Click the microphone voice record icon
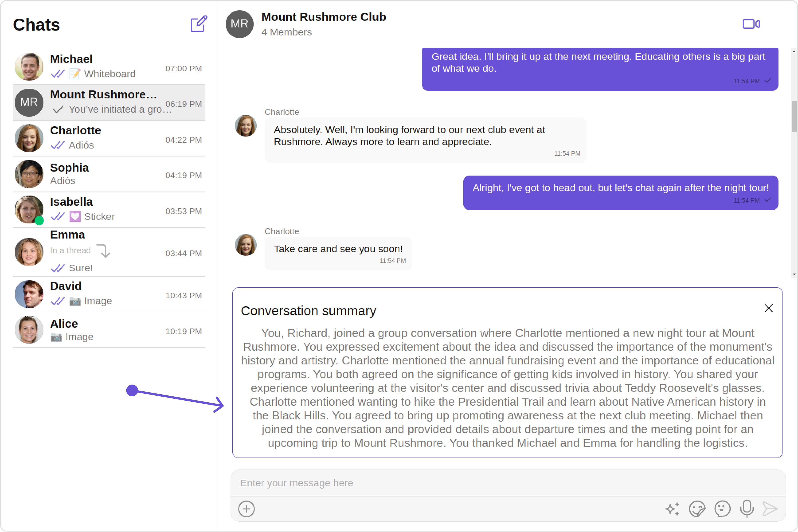798x532 pixels. 747,509
